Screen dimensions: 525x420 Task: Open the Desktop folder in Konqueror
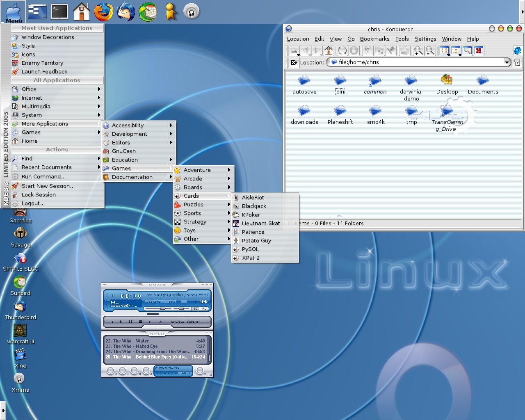pyautogui.click(x=447, y=84)
